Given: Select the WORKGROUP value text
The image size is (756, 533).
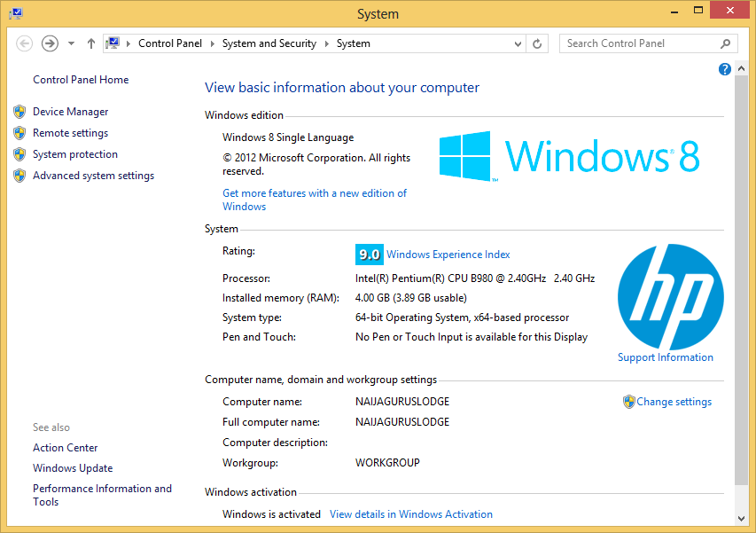Looking at the screenshot, I should (x=387, y=463).
